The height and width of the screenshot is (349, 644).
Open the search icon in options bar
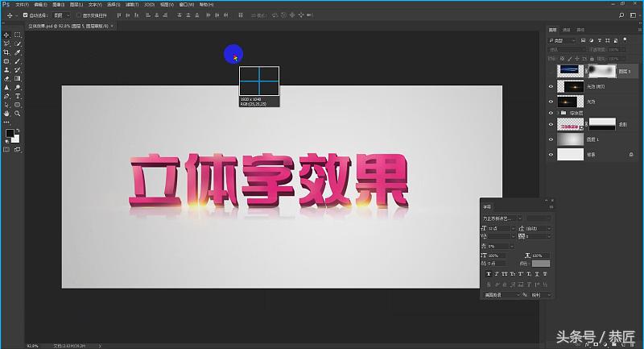(621, 15)
